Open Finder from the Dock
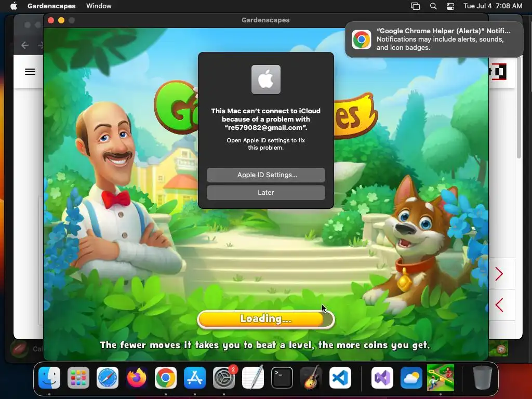The height and width of the screenshot is (399, 532). [x=49, y=378]
